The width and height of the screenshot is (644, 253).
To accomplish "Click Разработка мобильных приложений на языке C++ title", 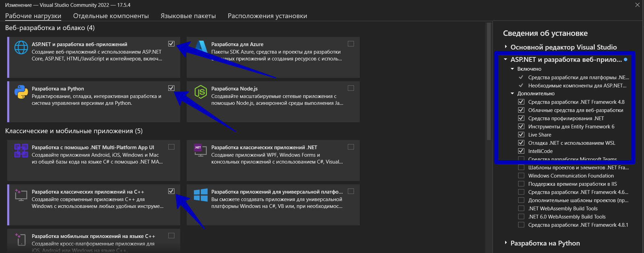I will coord(93,236).
